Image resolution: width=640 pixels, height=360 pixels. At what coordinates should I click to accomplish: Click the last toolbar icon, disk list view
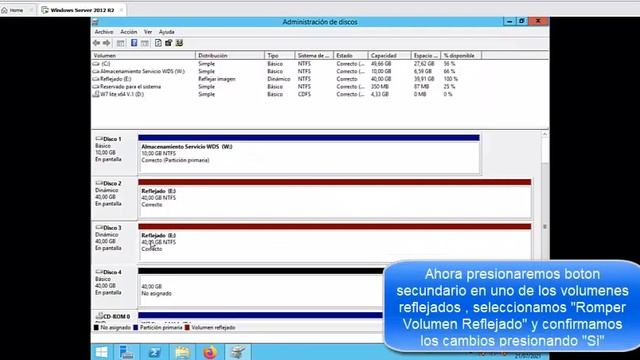tap(179, 43)
